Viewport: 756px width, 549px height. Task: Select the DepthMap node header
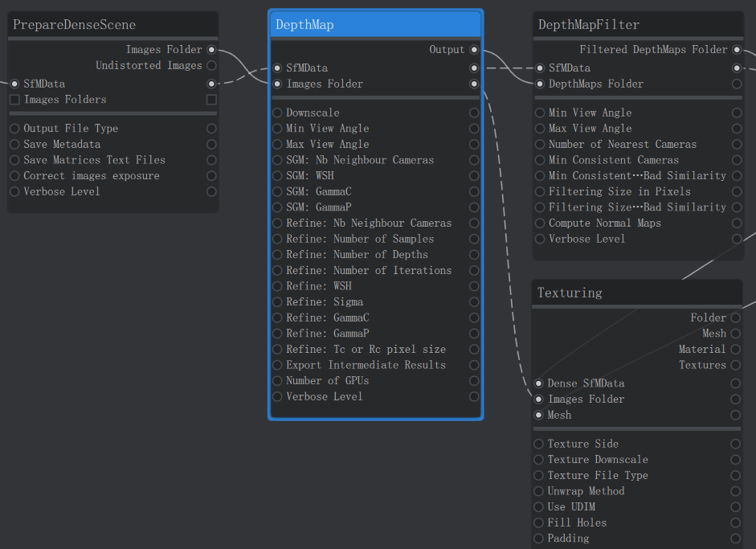pos(375,24)
